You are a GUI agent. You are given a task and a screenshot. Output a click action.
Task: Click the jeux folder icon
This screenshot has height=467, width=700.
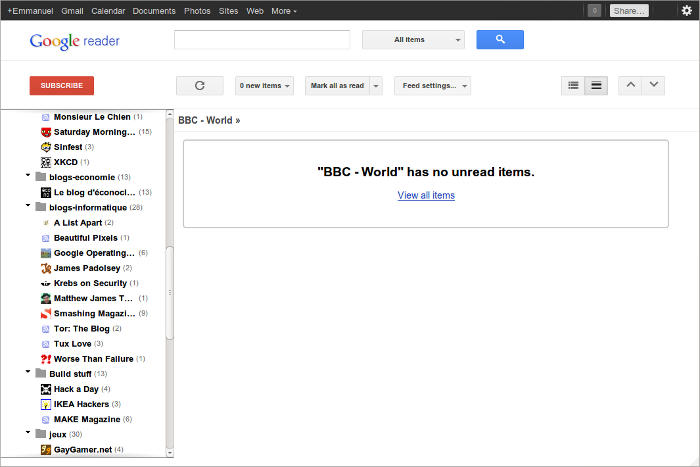coord(41,434)
